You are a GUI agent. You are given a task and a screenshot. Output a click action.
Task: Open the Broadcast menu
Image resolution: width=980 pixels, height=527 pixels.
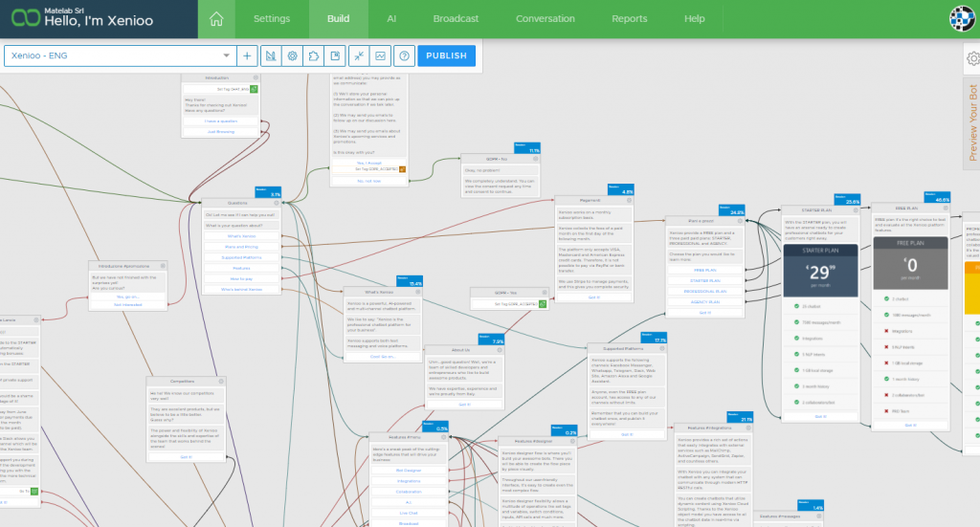tap(456, 19)
